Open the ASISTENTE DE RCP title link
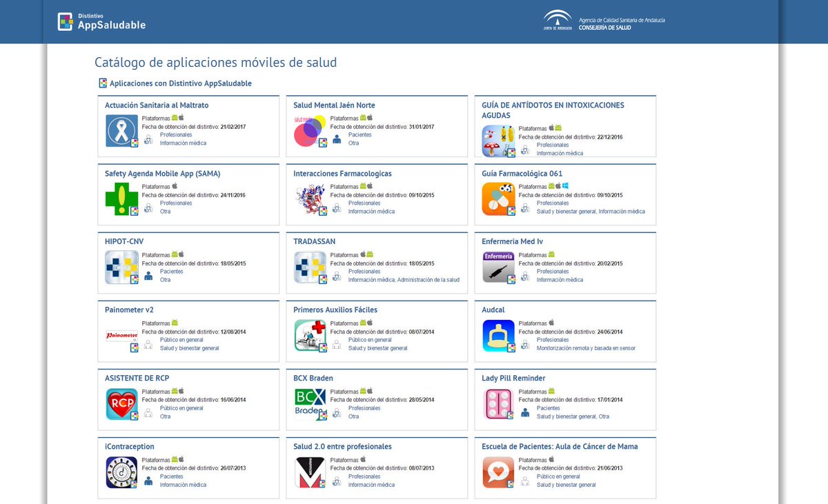 (x=137, y=379)
